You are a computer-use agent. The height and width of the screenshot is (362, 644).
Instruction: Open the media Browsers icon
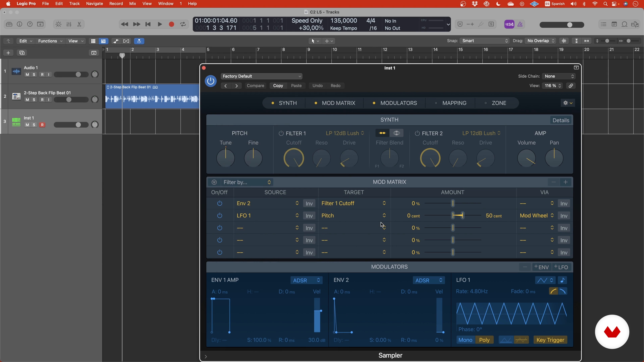(x=635, y=24)
